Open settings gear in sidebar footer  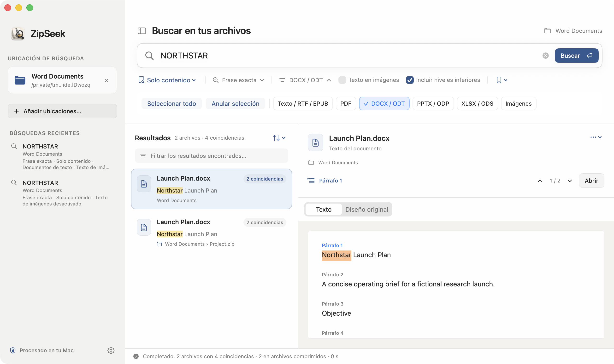(x=111, y=350)
